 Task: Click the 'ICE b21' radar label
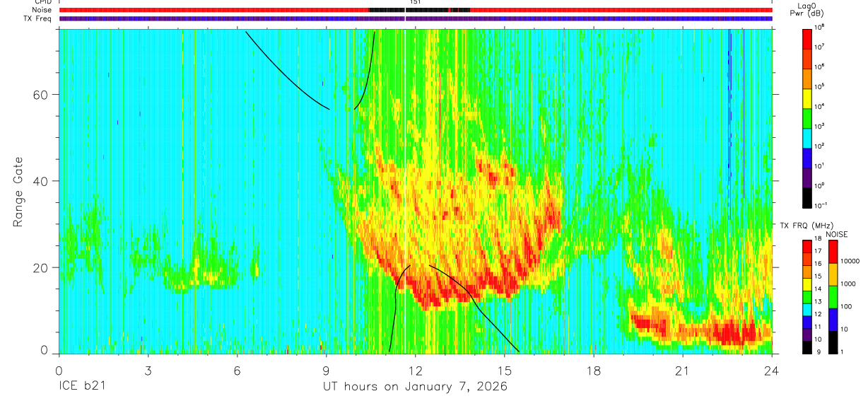[81, 387]
